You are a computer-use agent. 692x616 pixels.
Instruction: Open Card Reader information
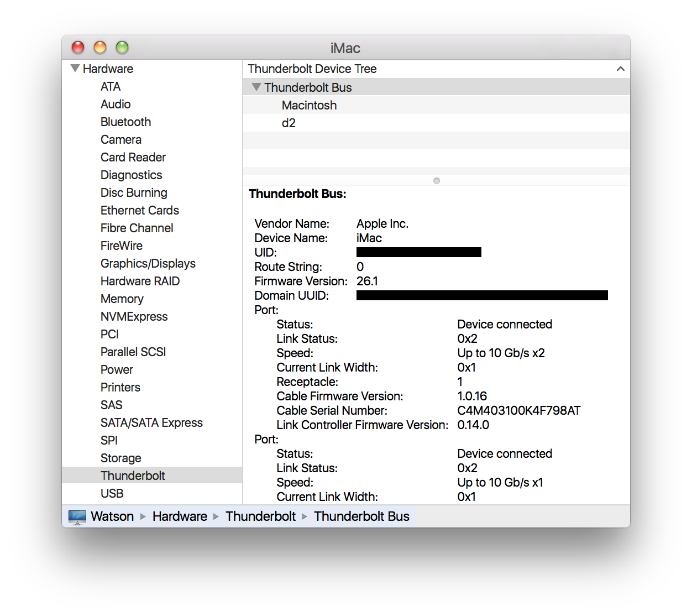click(152, 157)
